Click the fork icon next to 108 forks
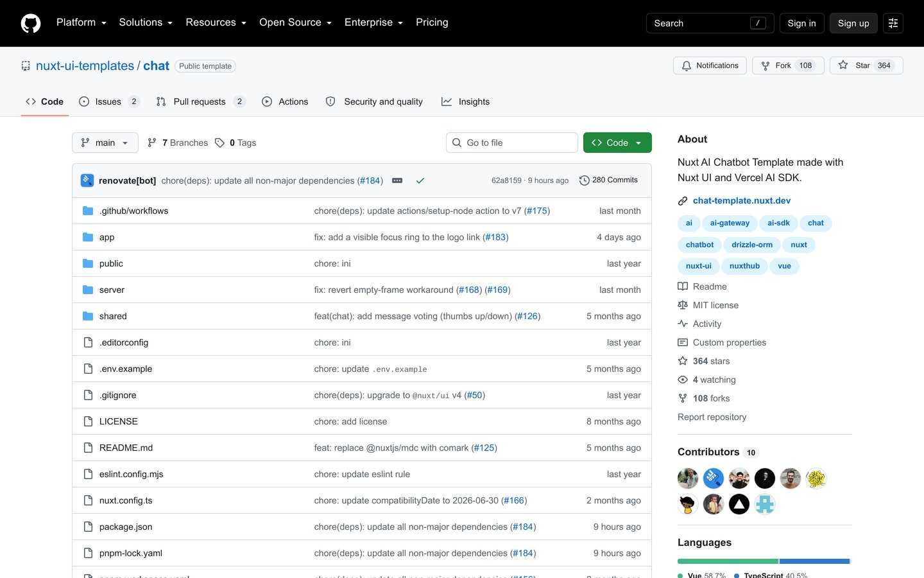Viewport: 924px width, 578px height. coord(683,398)
